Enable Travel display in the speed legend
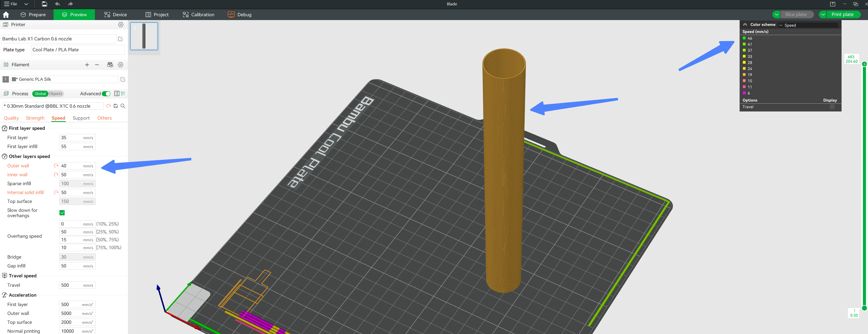 tap(832, 107)
